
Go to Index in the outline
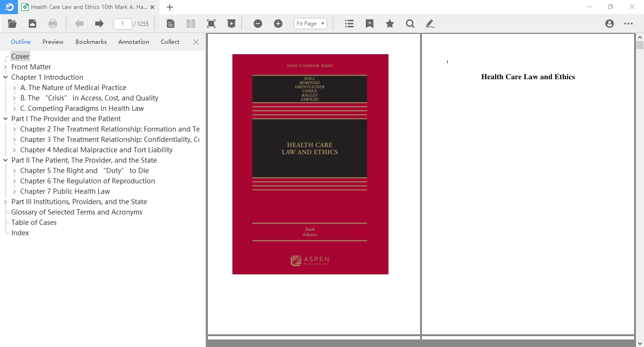click(x=20, y=233)
